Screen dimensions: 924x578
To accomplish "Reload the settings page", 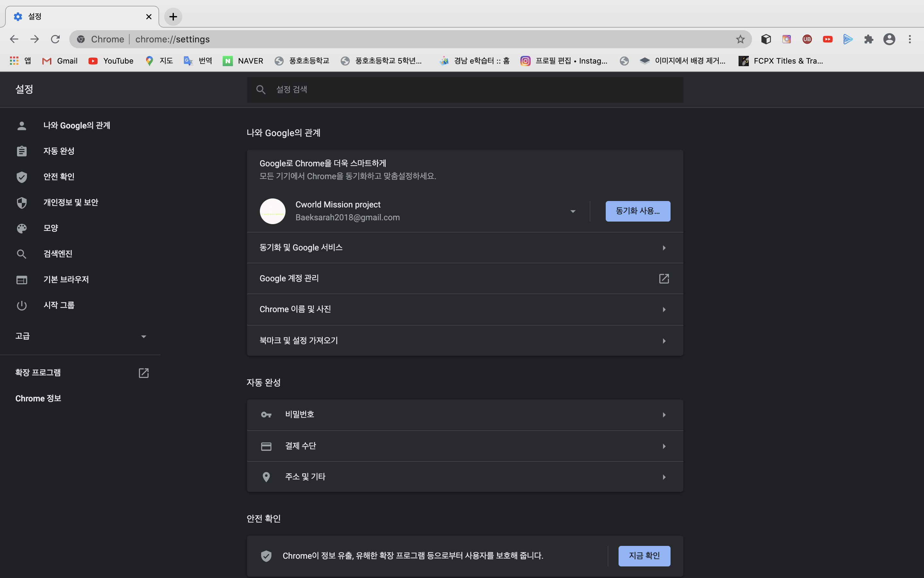I will click(x=56, y=39).
